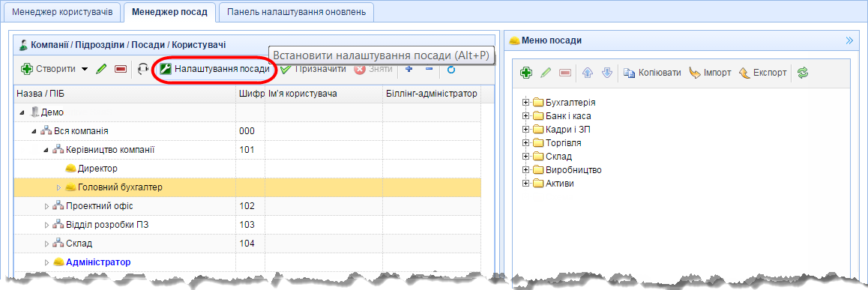868x290 pixels.
Task: Click the Біллінг-адміністратор column header
Action: (431, 94)
